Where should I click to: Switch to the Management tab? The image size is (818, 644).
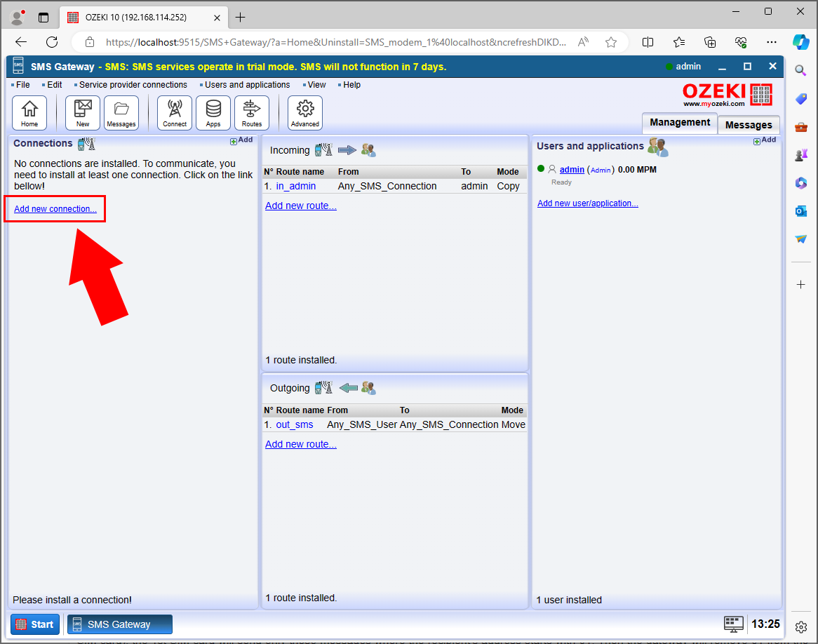[x=680, y=123]
